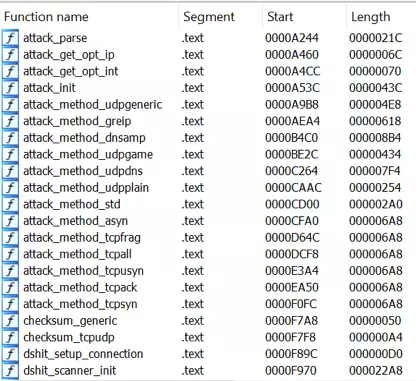The height and width of the screenshot is (381, 416).
Task: Select the attack_get_opt_ip function row
Action: point(208,54)
